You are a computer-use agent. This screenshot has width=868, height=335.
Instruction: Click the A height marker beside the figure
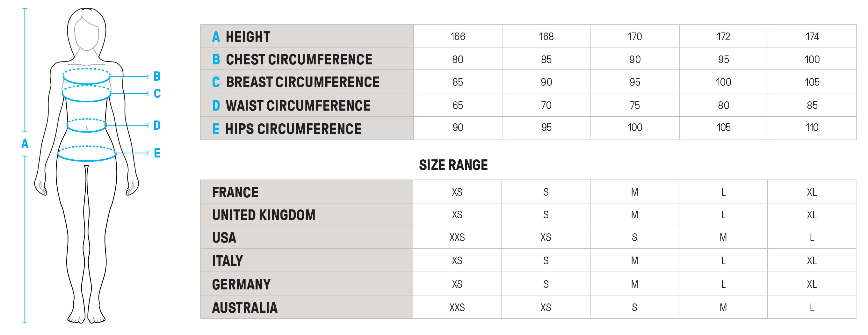pos(25,143)
